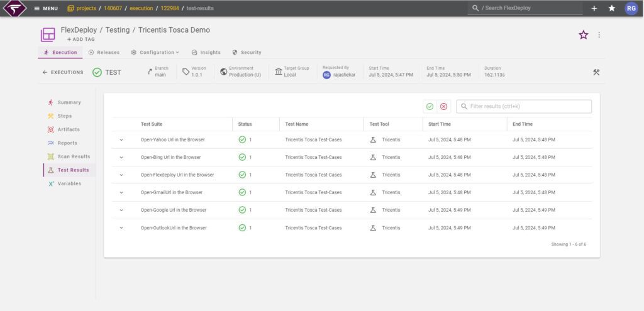
Task: Click Tricentis flask icon in Open-Yahoo row
Action: click(373, 139)
